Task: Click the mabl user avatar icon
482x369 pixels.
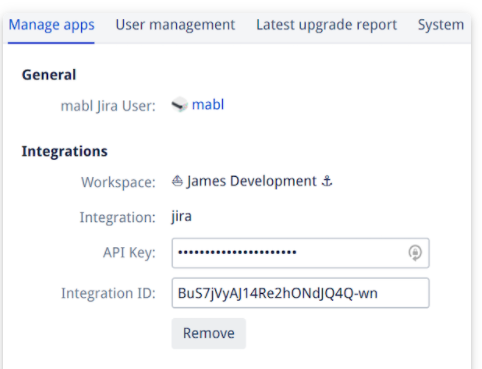Action: tap(180, 105)
